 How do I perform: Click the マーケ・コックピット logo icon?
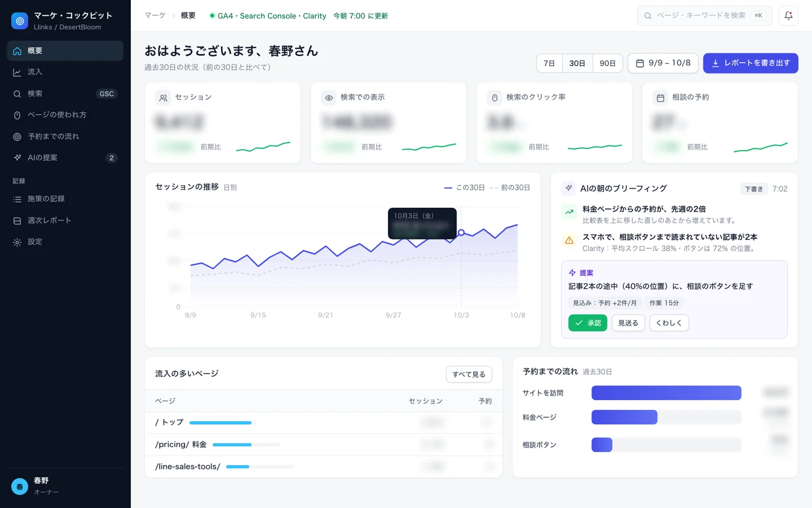tap(20, 21)
